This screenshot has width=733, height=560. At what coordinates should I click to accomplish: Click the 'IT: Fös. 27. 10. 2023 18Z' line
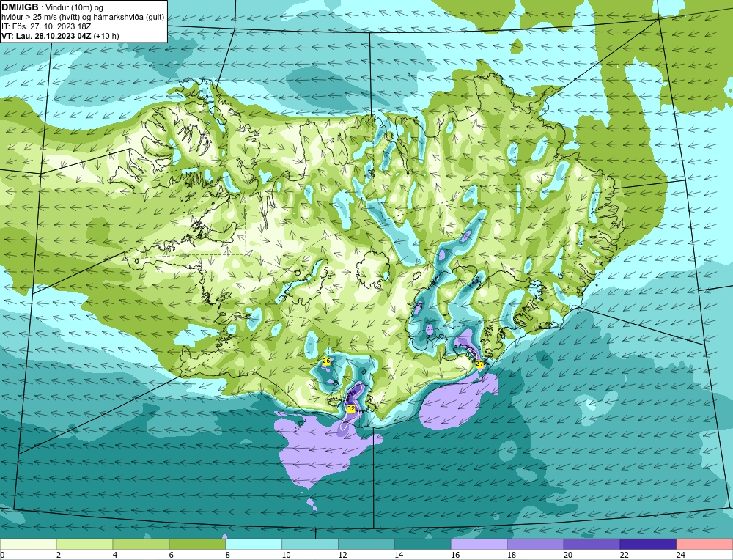click(46, 26)
